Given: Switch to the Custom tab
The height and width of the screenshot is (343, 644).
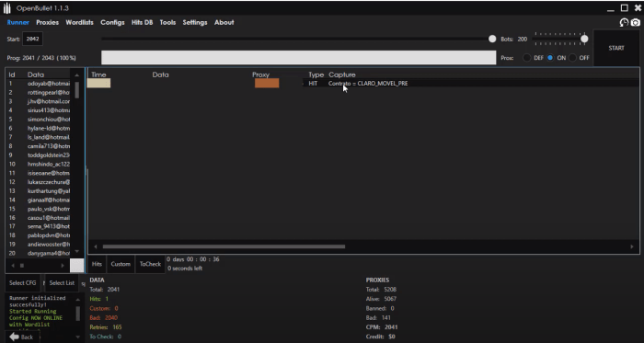Looking at the screenshot, I should tap(121, 264).
